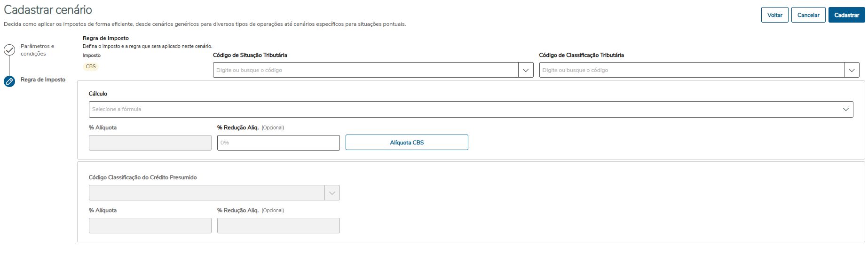Focus the Código de Situação Tributária search field
This screenshot has height=255, width=868.
pos(365,70)
